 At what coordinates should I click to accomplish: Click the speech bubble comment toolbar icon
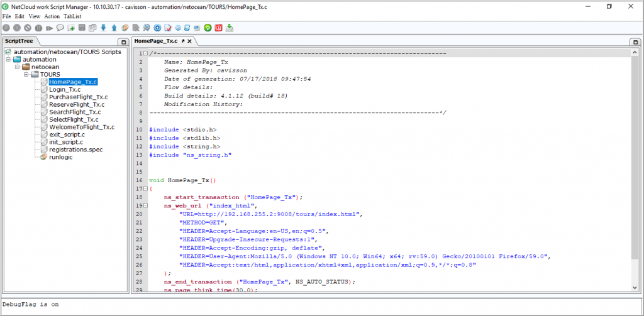click(60, 28)
